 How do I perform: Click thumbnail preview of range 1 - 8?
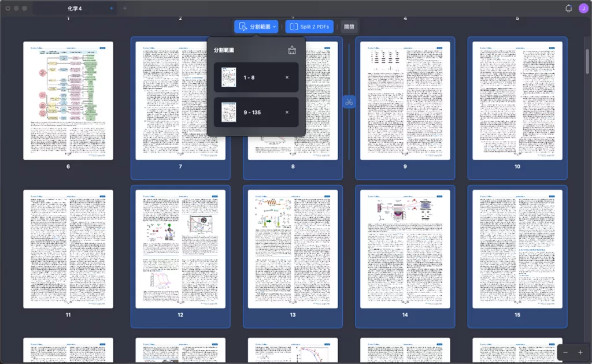(x=228, y=77)
